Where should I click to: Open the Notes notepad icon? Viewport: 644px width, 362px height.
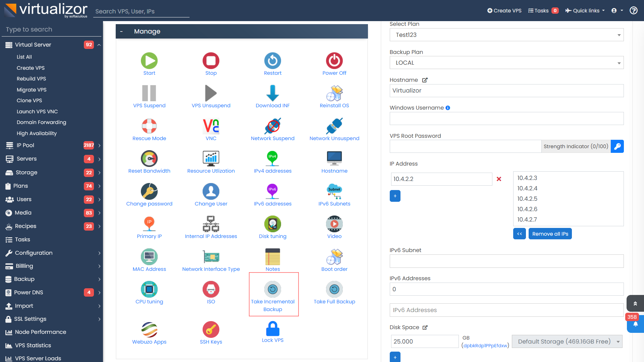pos(273,257)
